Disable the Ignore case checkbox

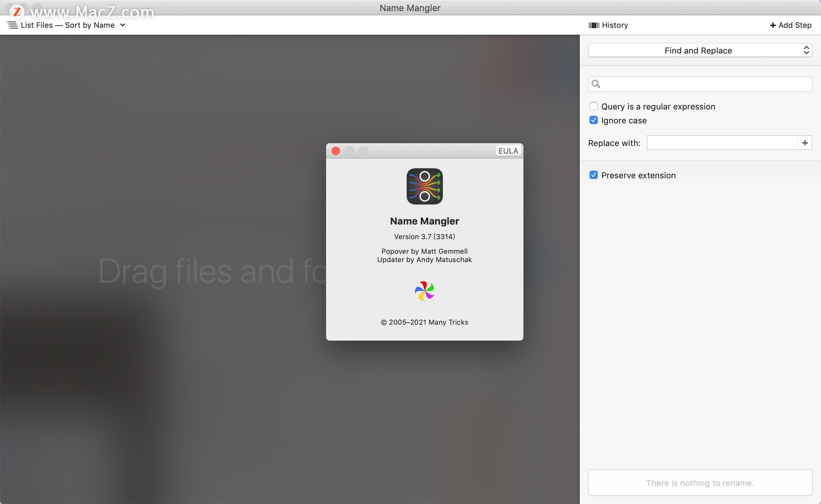click(x=594, y=120)
